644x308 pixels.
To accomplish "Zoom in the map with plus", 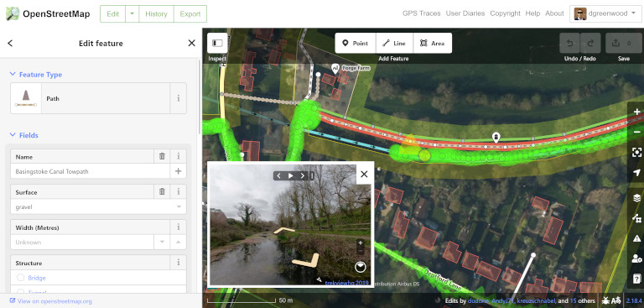I will [636, 112].
